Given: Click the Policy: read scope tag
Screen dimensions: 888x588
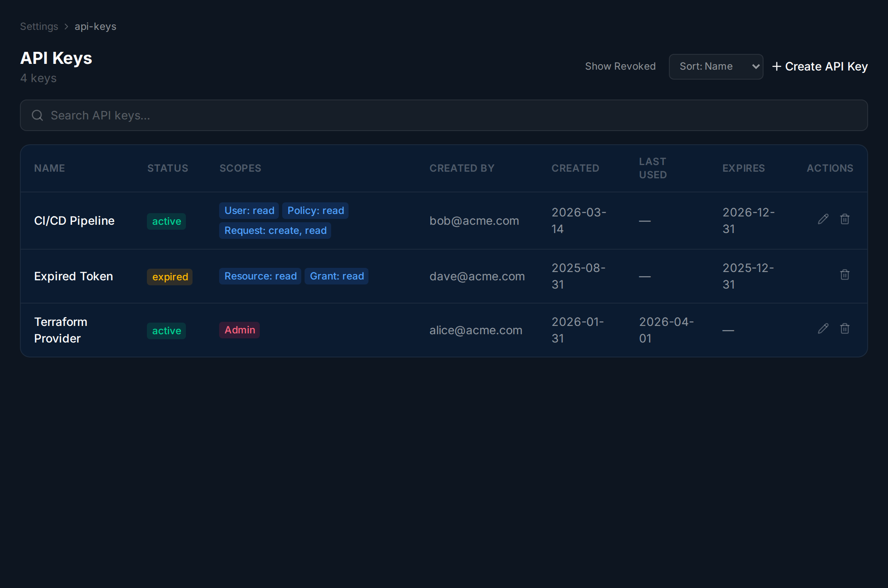Looking at the screenshot, I should [x=315, y=211].
